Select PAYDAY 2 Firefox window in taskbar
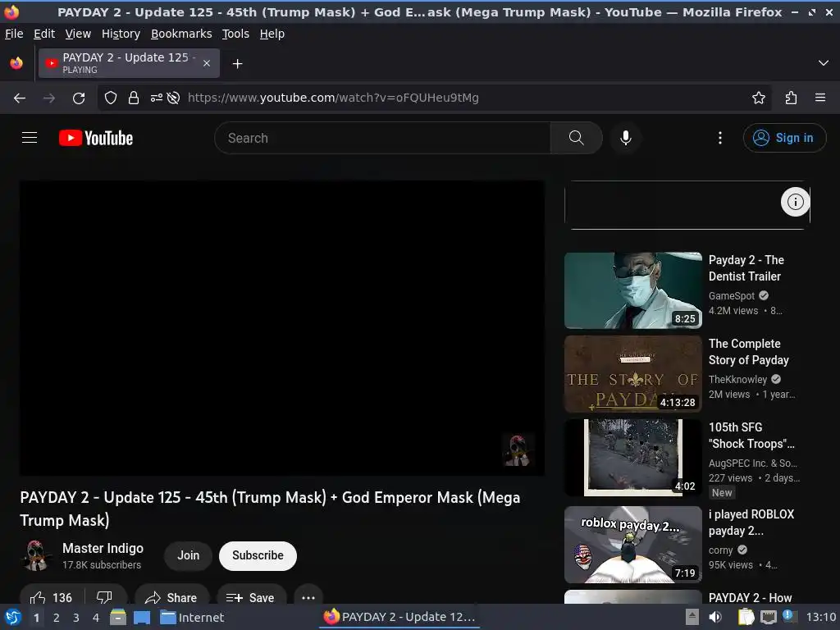 [399, 617]
